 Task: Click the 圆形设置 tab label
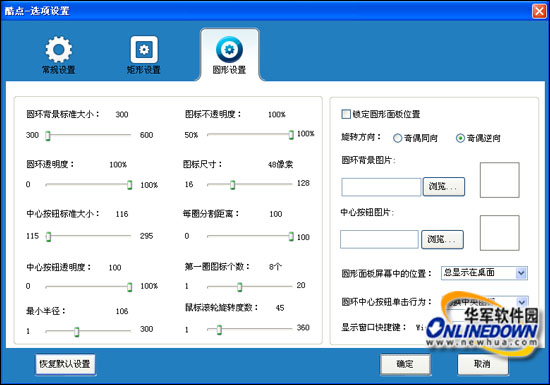pos(229,70)
